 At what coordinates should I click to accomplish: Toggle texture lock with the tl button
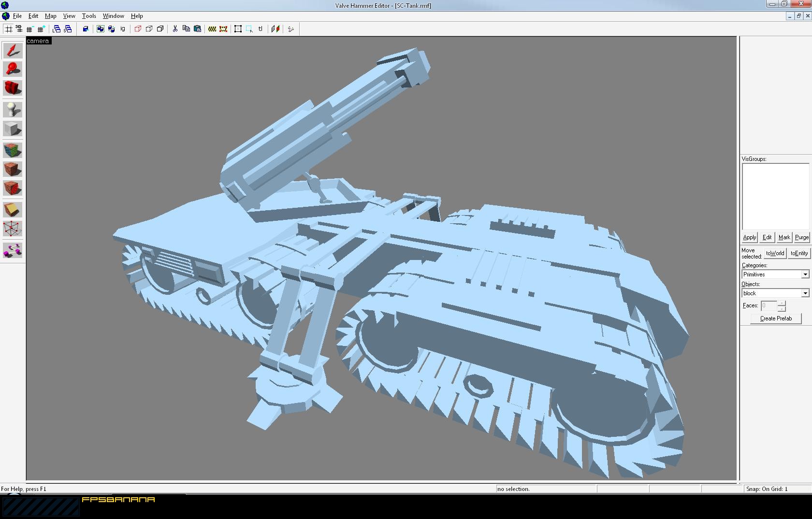(261, 29)
